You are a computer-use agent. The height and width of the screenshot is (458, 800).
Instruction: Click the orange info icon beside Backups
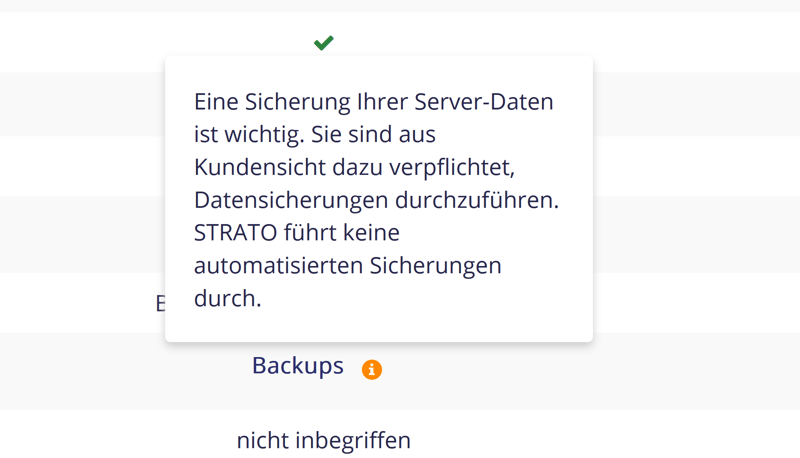[372, 369]
